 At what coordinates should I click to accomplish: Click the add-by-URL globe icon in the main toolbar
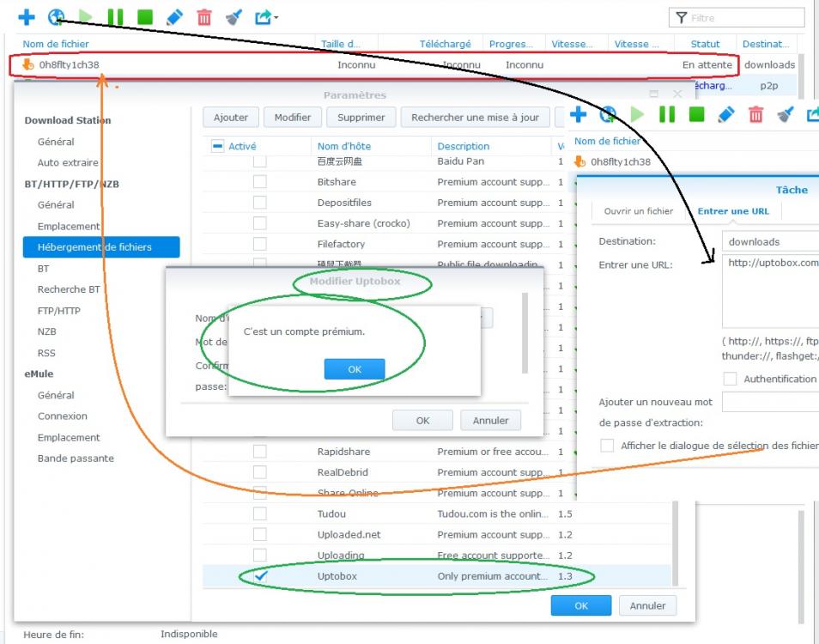tap(56, 17)
